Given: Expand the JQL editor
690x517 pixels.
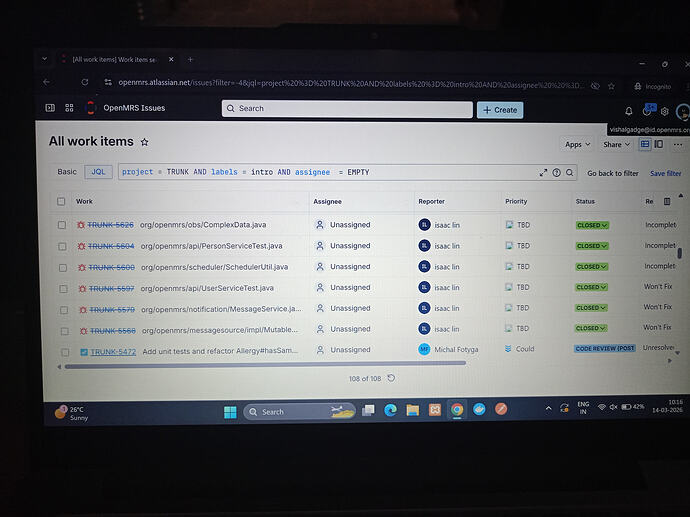Looking at the screenshot, I should [543, 173].
